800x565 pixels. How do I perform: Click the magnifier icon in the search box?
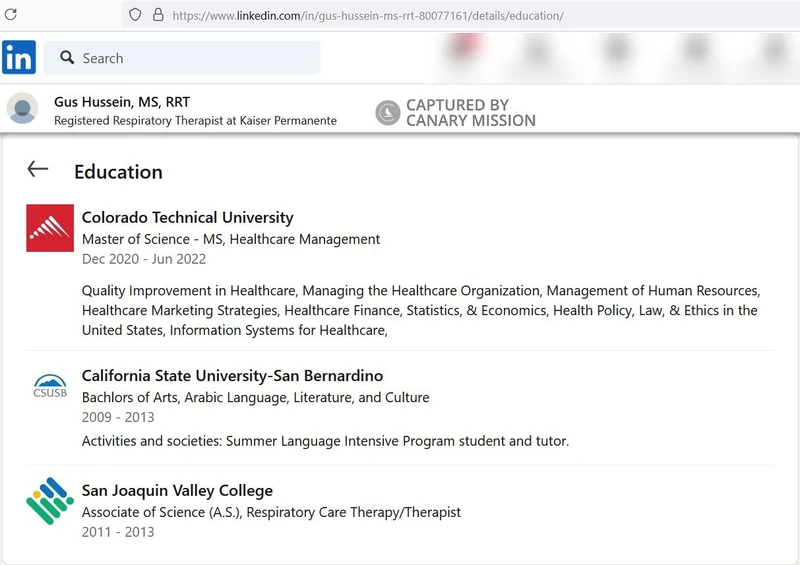point(67,57)
